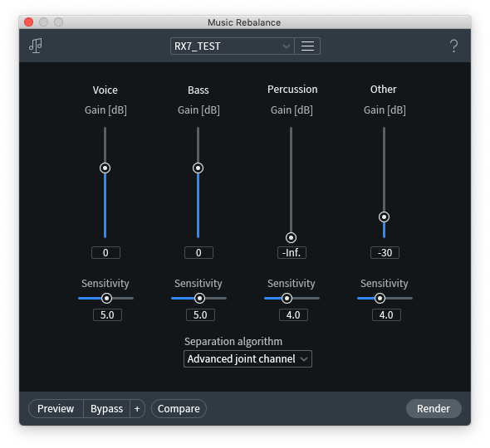The image size is (490, 448).
Task: Toggle the Bypass button
Action: coord(106,409)
